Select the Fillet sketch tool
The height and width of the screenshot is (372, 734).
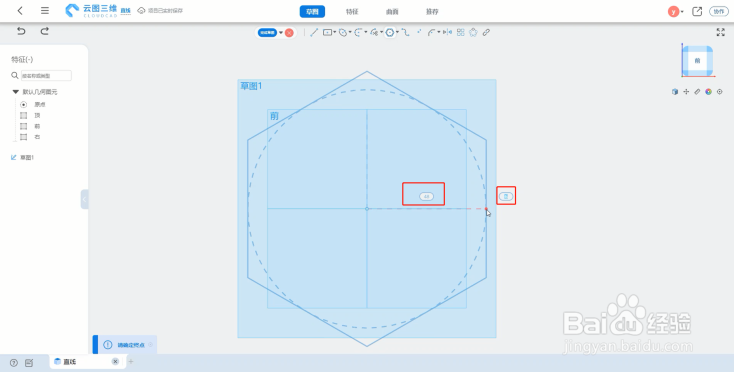click(432, 32)
